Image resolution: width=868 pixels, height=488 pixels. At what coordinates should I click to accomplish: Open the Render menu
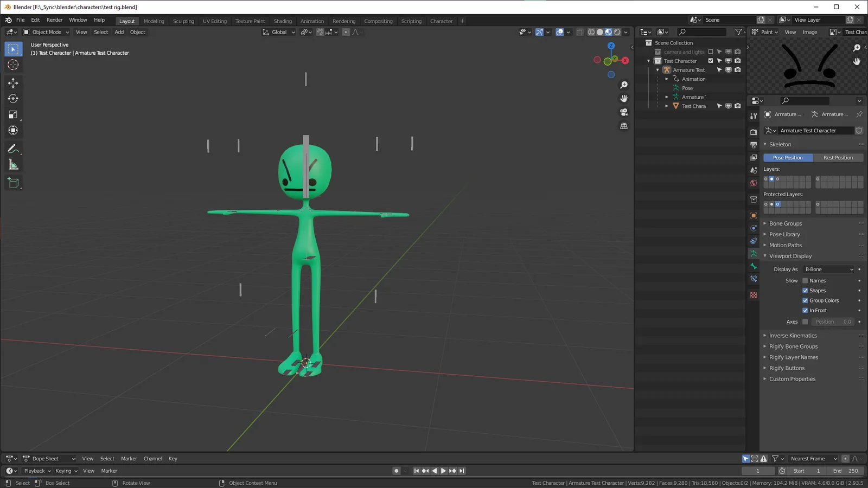click(54, 20)
